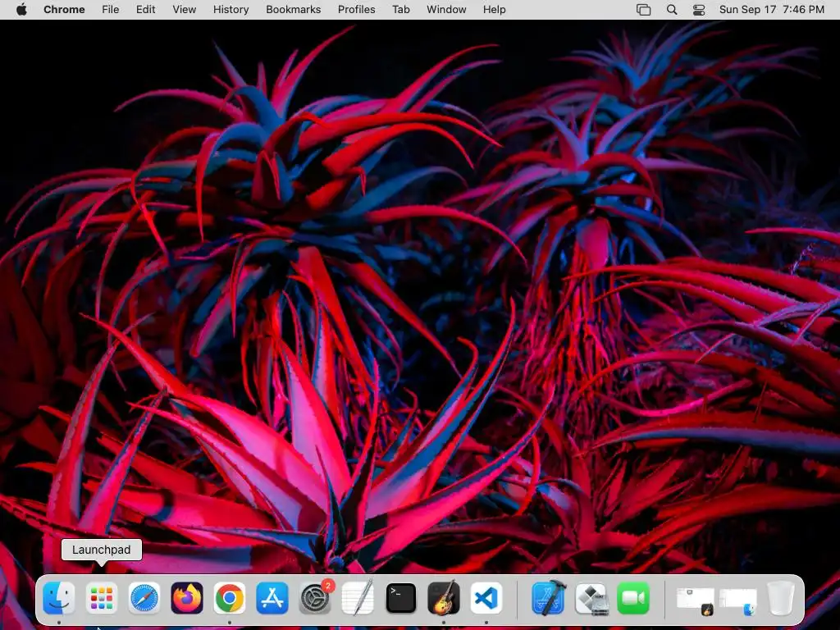Screen dimensions: 840x630
Task: Open the Edit menu
Action: tap(145, 10)
